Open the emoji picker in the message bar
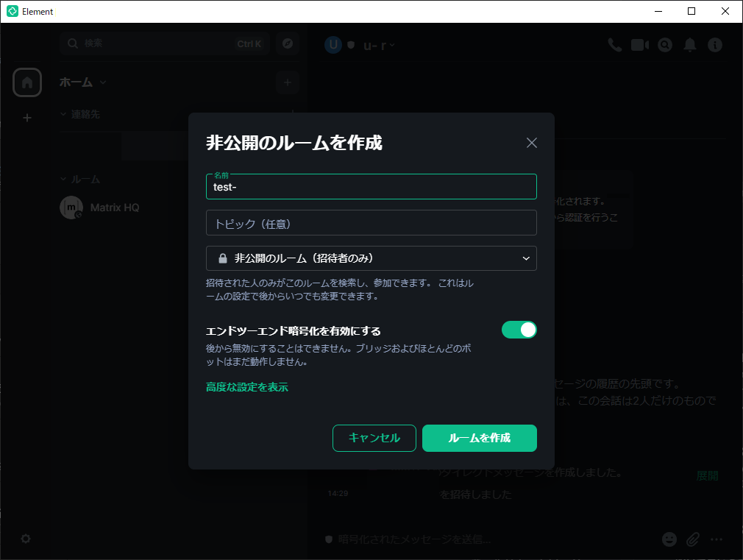 (669, 539)
